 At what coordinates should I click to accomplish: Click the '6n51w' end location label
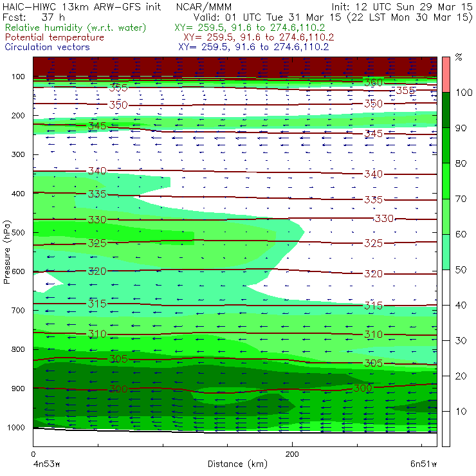[x=423, y=464]
